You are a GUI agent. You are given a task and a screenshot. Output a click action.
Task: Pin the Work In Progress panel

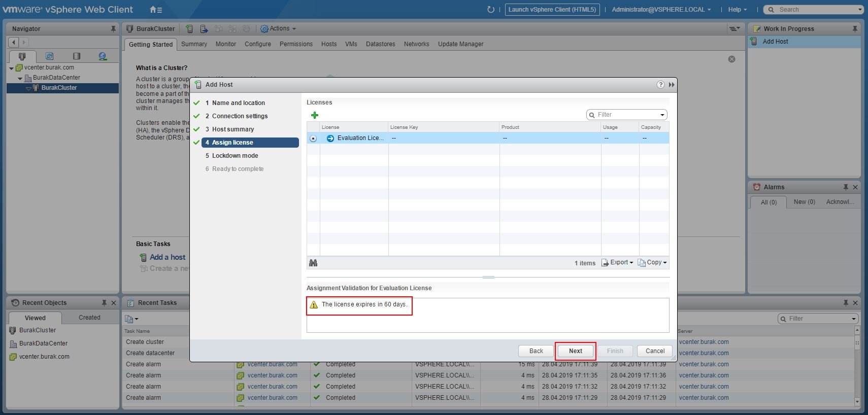pyautogui.click(x=855, y=29)
